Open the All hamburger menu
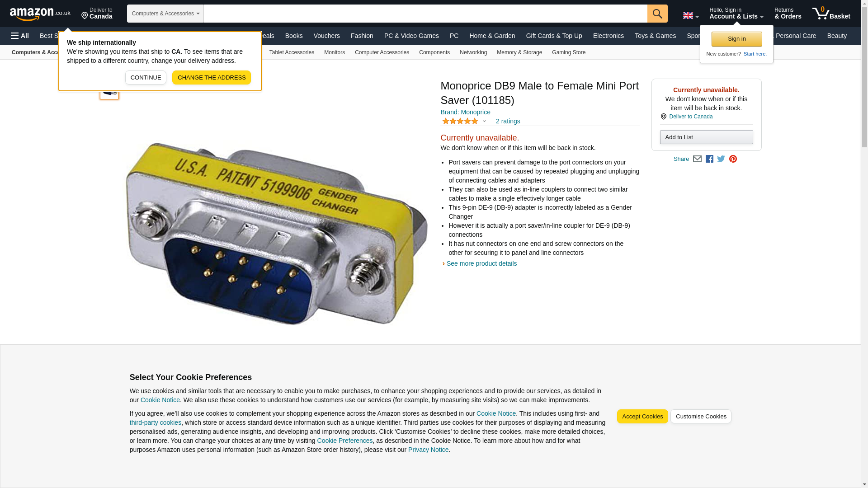The image size is (868, 488). click(x=20, y=36)
